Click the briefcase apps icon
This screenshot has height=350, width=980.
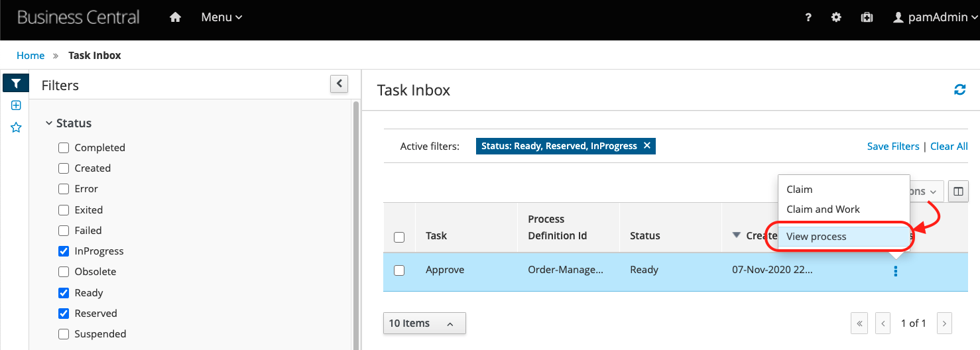(x=867, y=18)
